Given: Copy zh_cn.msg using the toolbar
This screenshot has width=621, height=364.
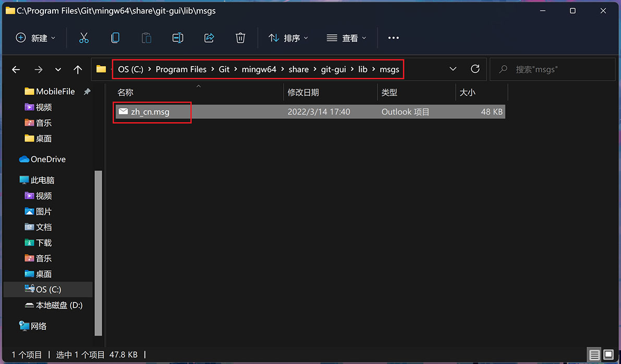Looking at the screenshot, I should point(115,37).
